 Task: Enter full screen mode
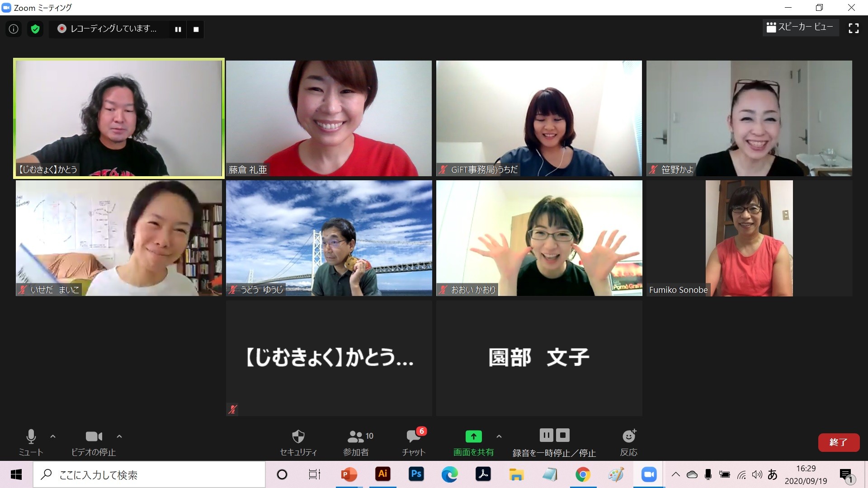pyautogui.click(x=853, y=28)
